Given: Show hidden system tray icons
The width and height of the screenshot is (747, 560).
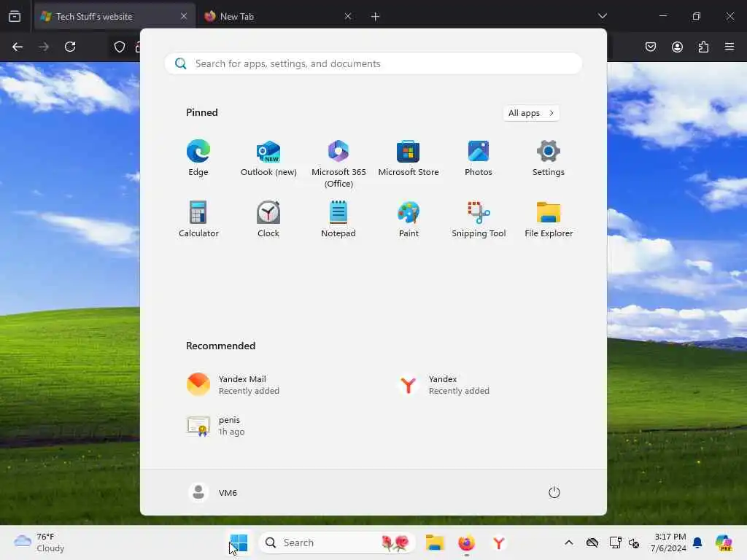Looking at the screenshot, I should (x=569, y=542).
